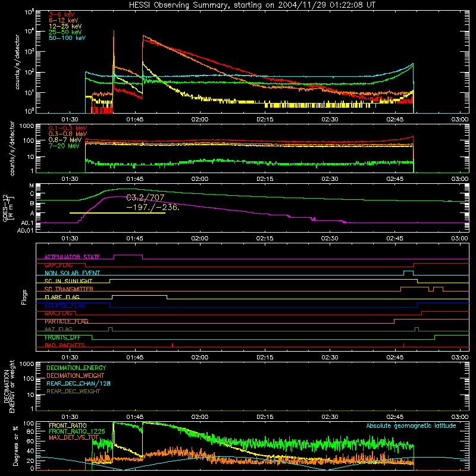Click the SC_IN_SUNLIGHT flag label

pos(68,281)
